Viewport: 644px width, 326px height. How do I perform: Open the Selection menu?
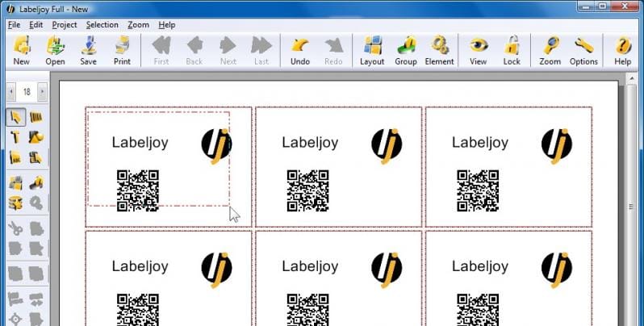coord(102,25)
